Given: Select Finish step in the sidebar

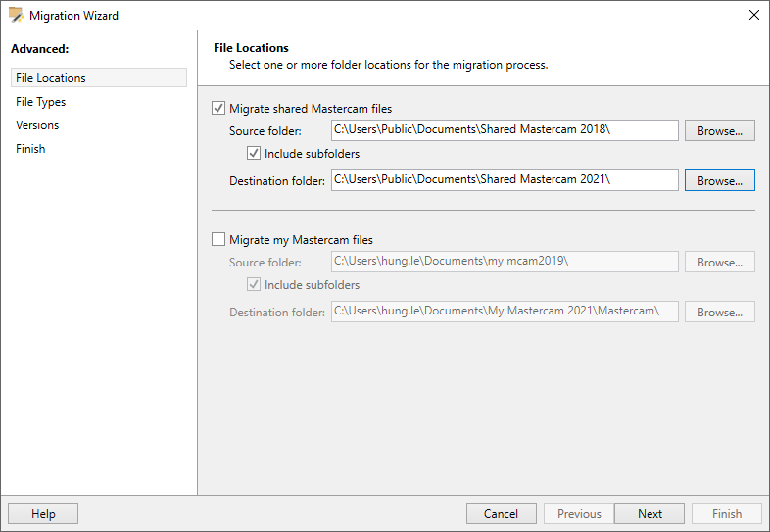Looking at the screenshot, I should tap(30, 148).
